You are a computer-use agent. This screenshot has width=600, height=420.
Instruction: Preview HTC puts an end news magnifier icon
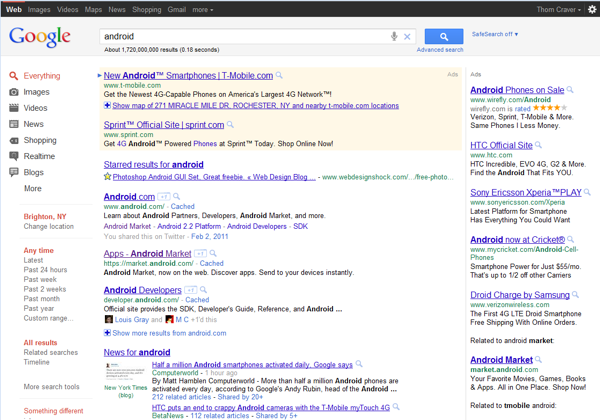[396, 407]
